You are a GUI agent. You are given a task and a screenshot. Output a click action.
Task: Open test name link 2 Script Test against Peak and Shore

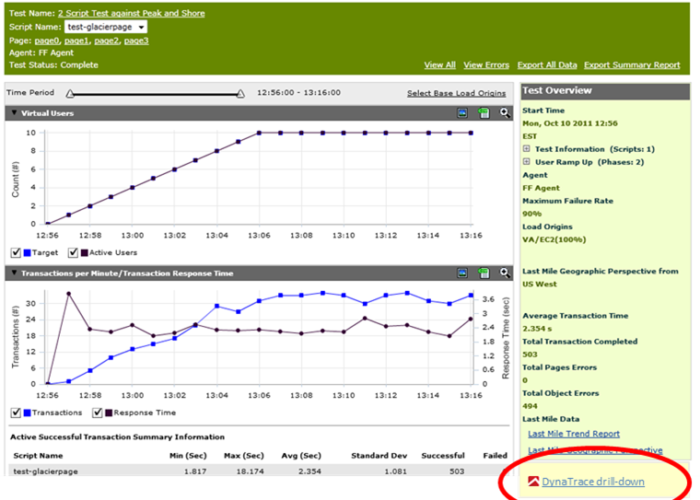point(131,13)
